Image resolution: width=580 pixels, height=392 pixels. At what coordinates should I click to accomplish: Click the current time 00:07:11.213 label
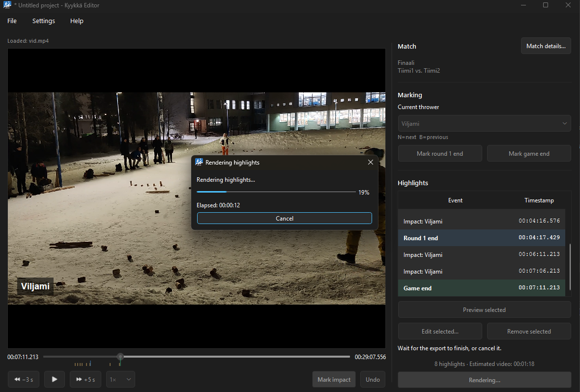(x=23, y=357)
